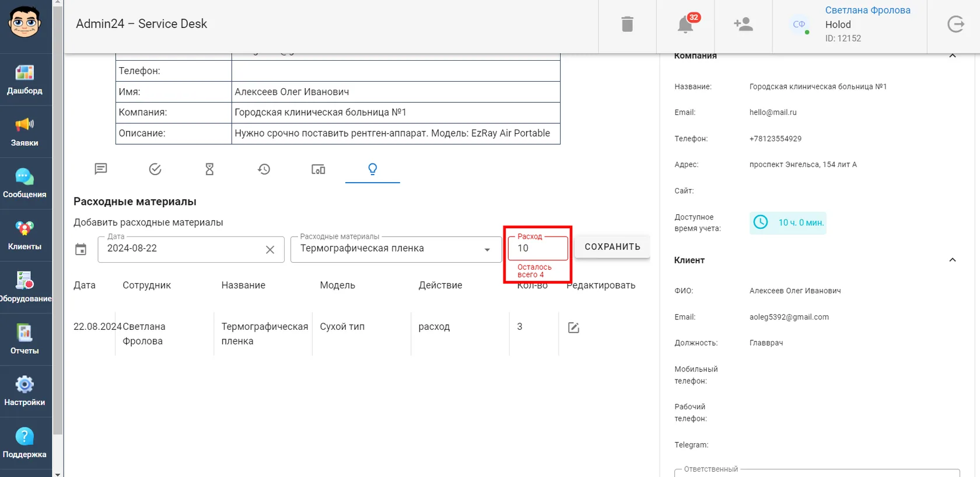Screen dimensions: 980x477
Task: Click the mascot logo at top left
Action: pyautogui.click(x=24, y=22)
